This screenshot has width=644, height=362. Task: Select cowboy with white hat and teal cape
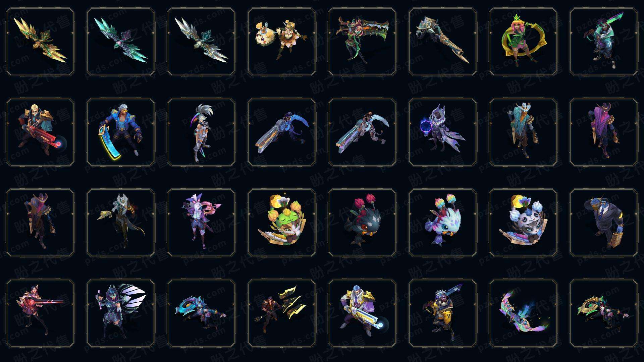point(523,132)
